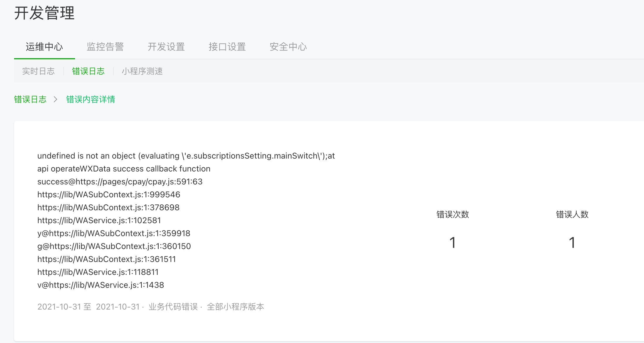This screenshot has height=343, width=644.
Task: Click the 错误日志 breadcrumb link
Action: (30, 100)
